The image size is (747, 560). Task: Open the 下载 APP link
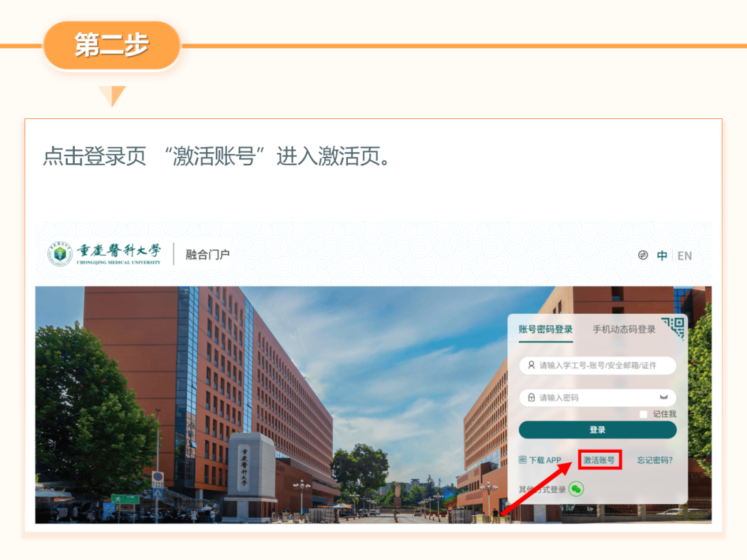point(539,460)
